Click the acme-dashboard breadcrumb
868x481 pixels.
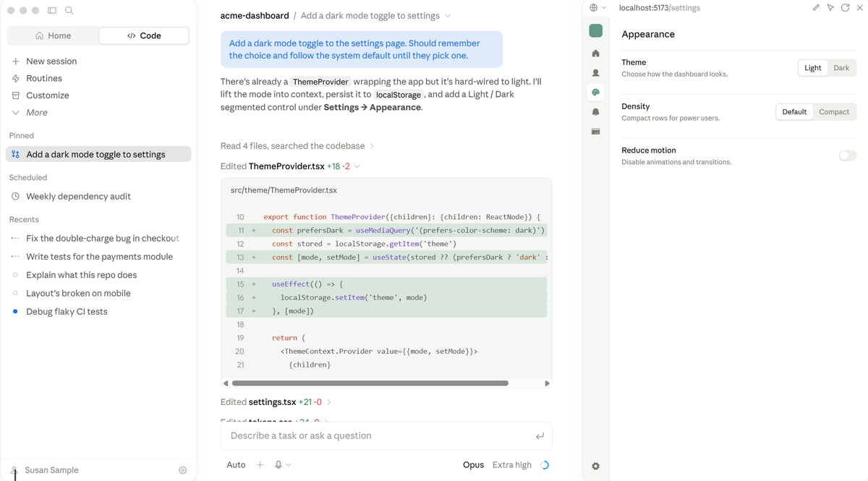click(x=255, y=16)
